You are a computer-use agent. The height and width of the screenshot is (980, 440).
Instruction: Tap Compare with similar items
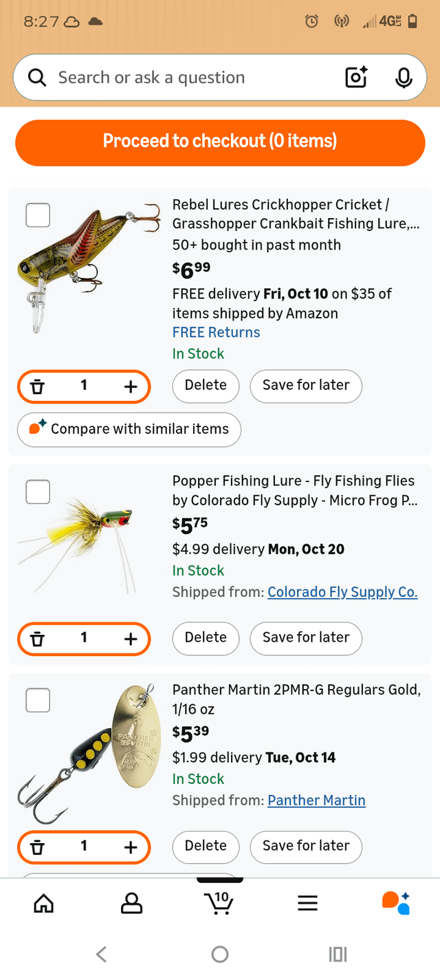129,429
